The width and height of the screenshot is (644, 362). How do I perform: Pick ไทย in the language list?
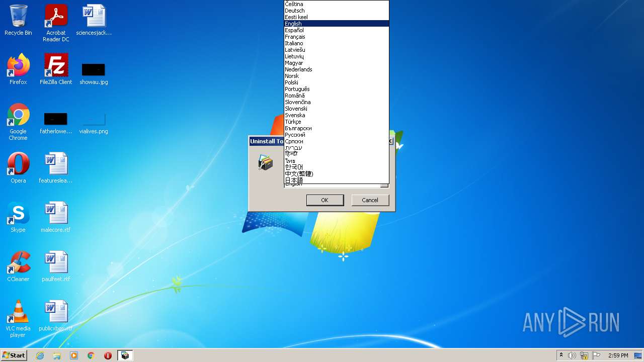pyautogui.click(x=337, y=161)
